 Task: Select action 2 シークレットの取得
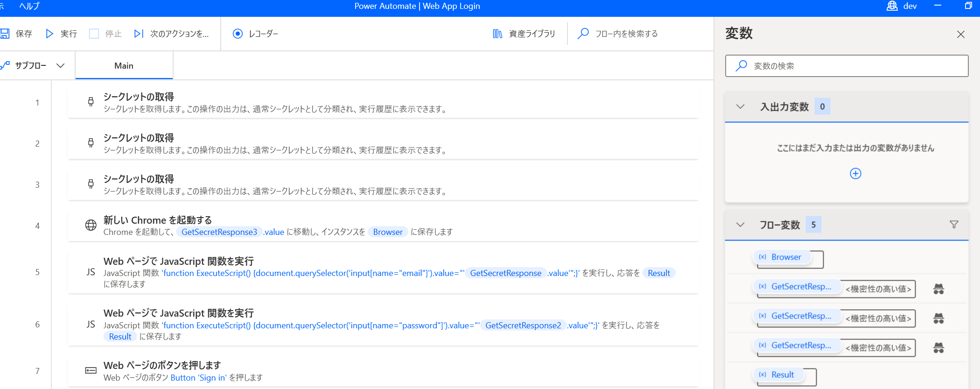[x=383, y=143]
